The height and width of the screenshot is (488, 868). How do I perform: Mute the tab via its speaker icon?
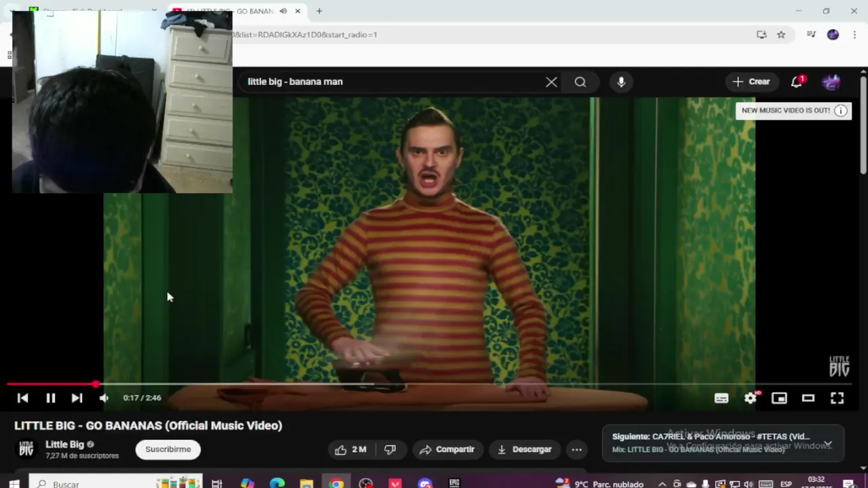tap(283, 11)
